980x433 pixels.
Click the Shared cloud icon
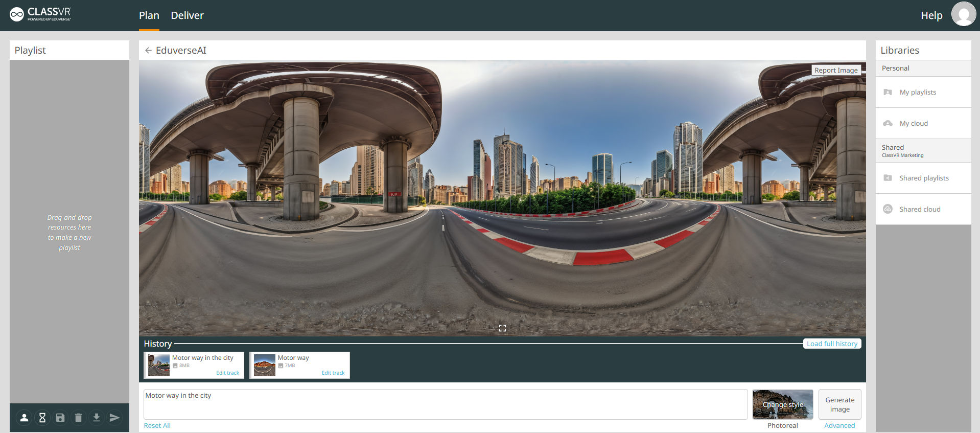(x=888, y=209)
